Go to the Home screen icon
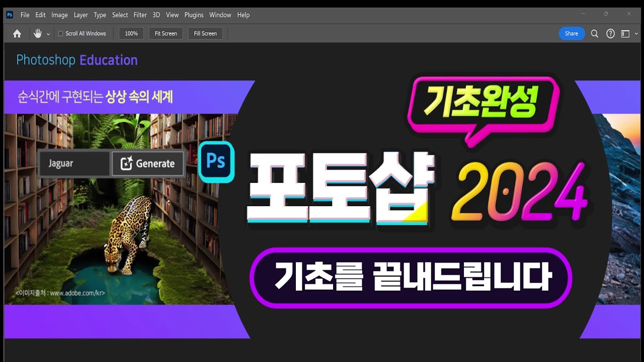Image resolution: width=644 pixels, height=362 pixels. (17, 34)
